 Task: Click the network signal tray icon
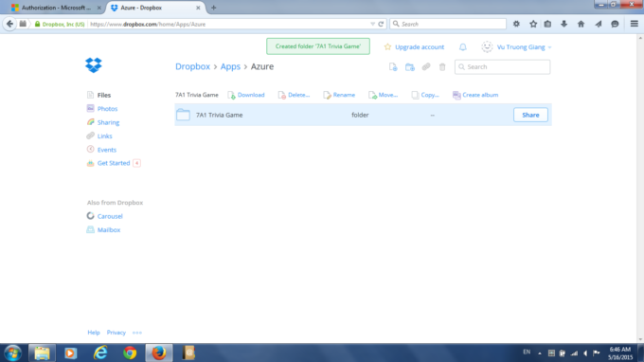[574, 353]
